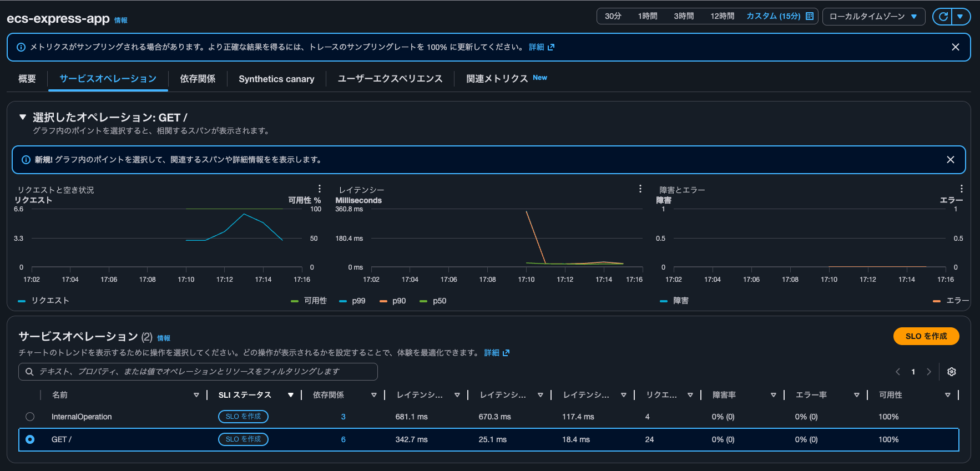Image resolution: width=980 pixels, height=471 pixels.
Task: Click the 情報 link beside ecs-express-app
Action: click(121, 21)
